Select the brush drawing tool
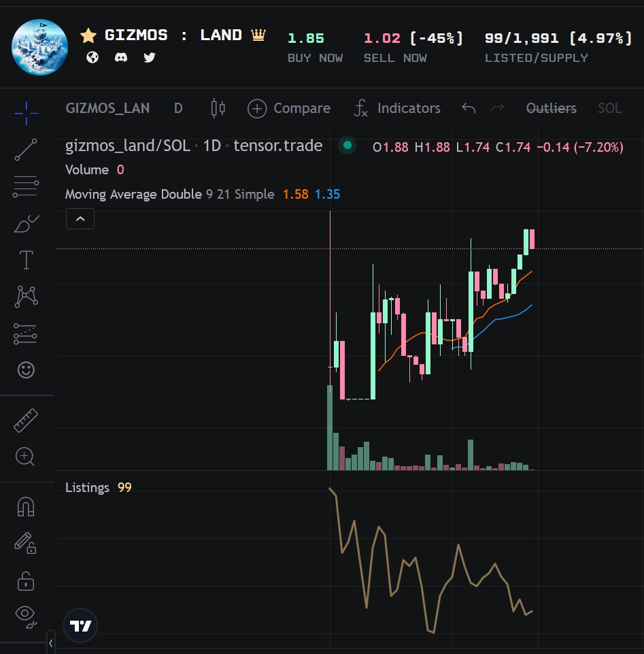644x654 pixels. point(26,224)
